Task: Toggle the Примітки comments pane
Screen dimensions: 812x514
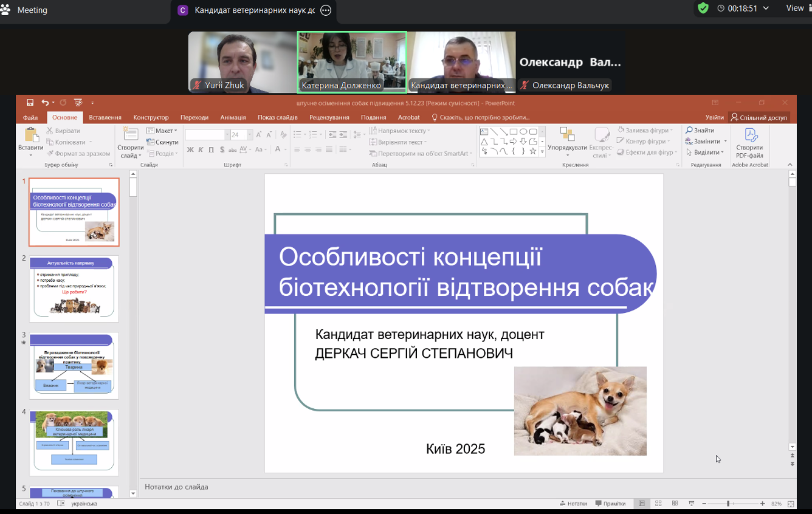Action: tap(610, 504)
